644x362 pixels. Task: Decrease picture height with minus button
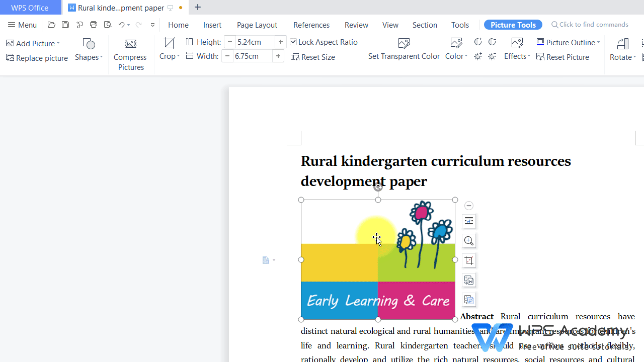pyautogui.click(x=230, y=42)
